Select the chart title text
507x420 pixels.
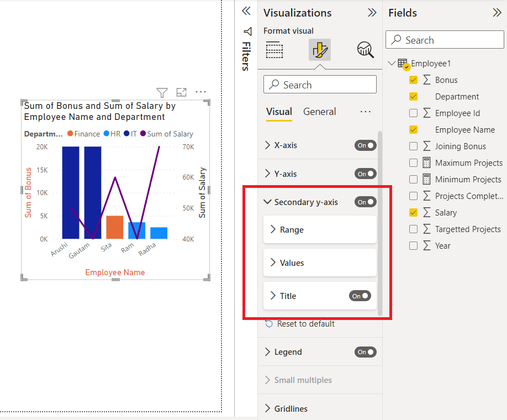(99, 111)
